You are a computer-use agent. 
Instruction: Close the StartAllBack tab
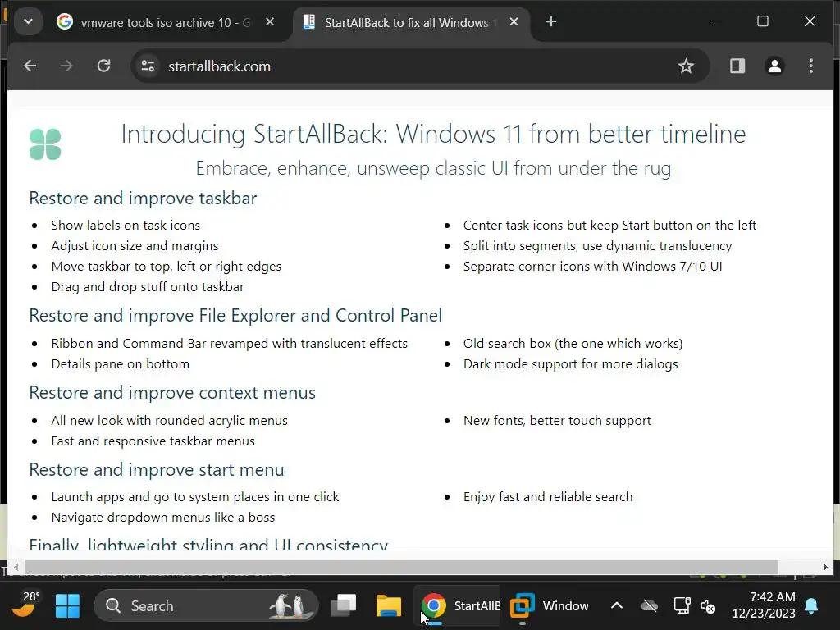(514, 22)
